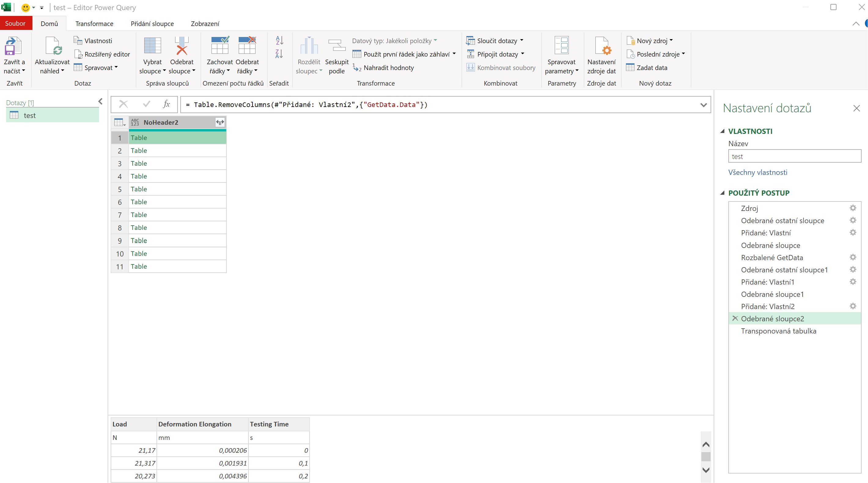Sort descending with the Z-A icon
This screenshot has width=868, height=483.
coord(279,53)
